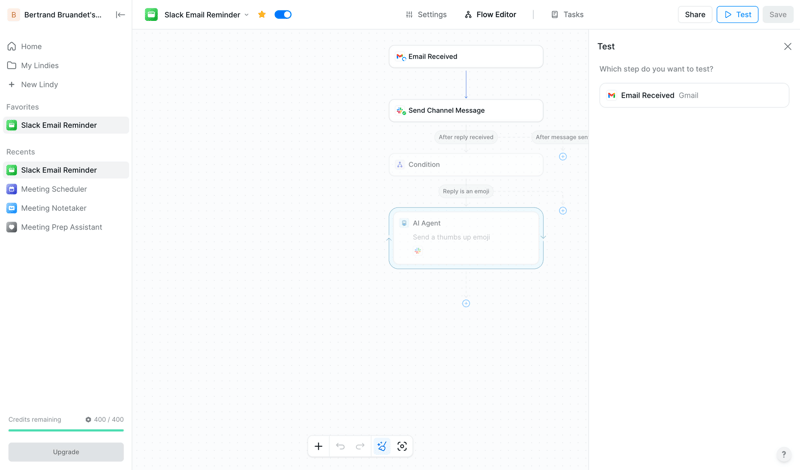Click the workspace avatar letter B
This screenshot has height=470, width=800.
tap(14, 15)
